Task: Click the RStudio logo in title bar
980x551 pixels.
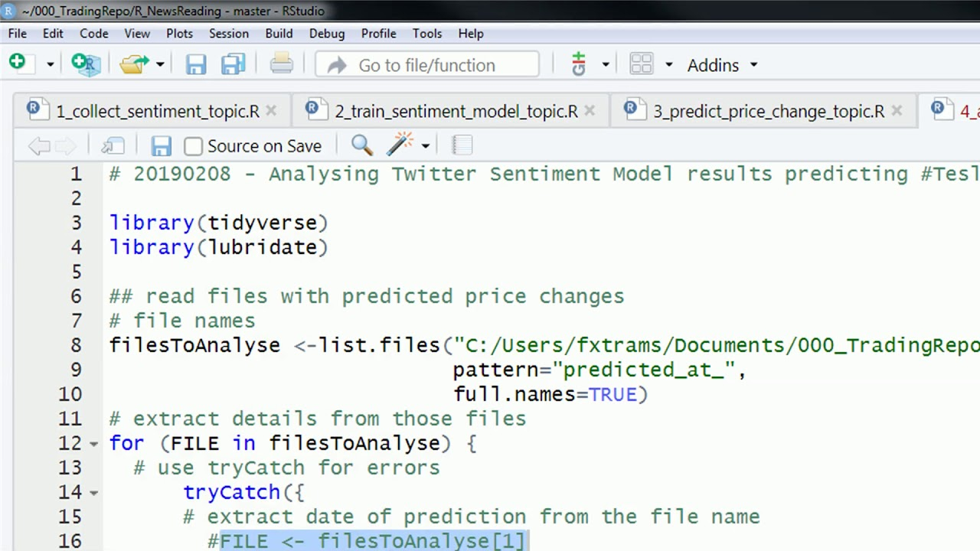Action: [8, 11]
